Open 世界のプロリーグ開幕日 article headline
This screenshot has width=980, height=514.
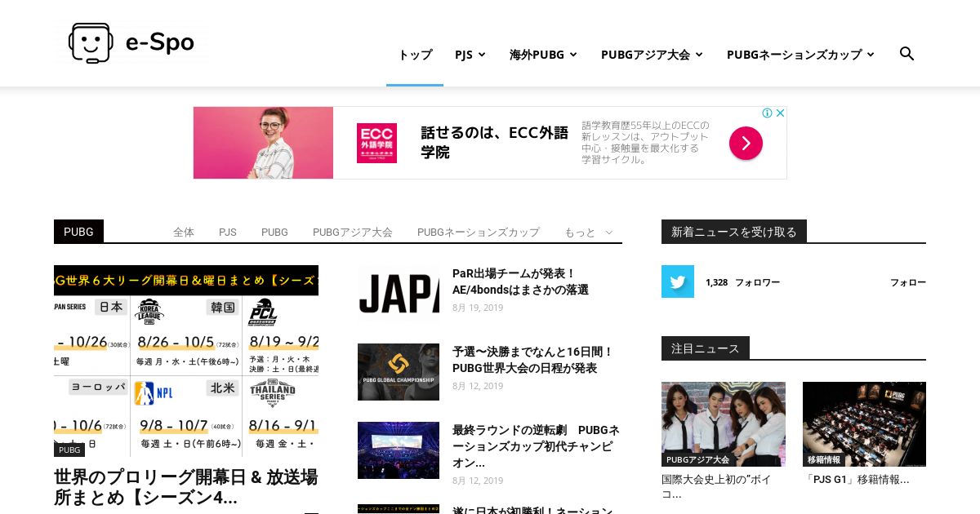point(185,487)
